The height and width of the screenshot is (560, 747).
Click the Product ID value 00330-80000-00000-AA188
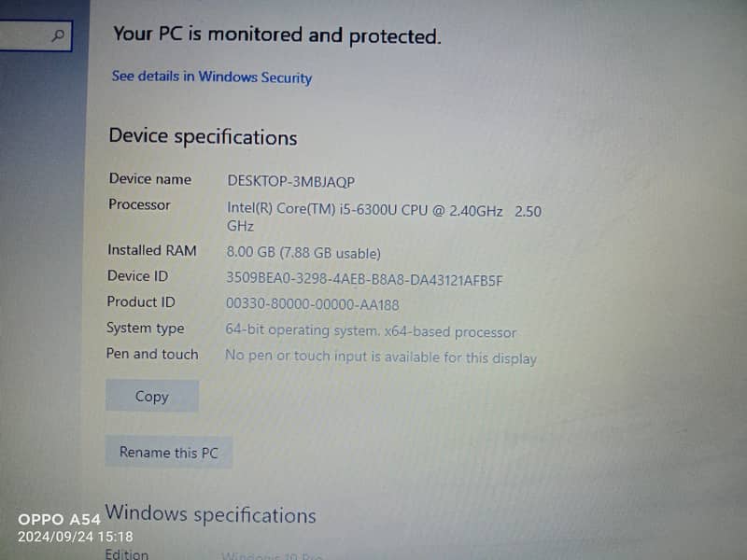(x=313, y=304)
